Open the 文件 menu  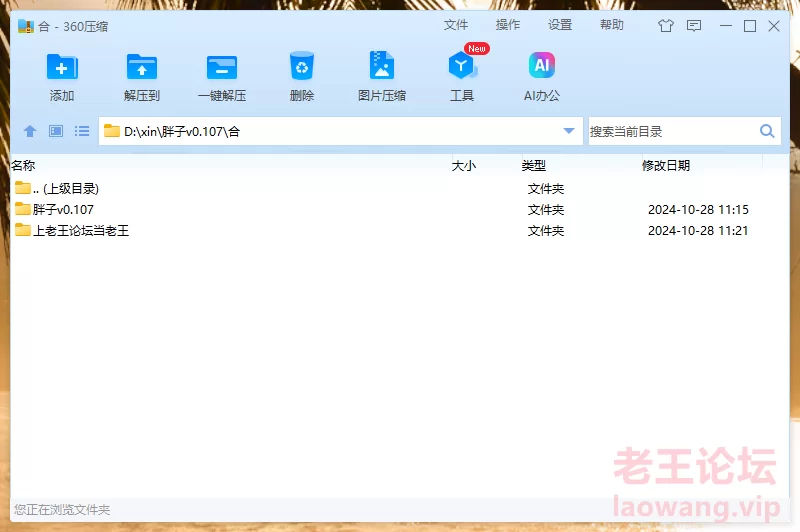click(456, 25)
